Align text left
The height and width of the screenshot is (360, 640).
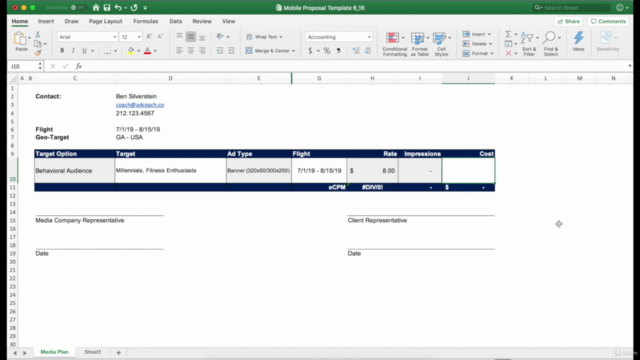tap(179, 51)
